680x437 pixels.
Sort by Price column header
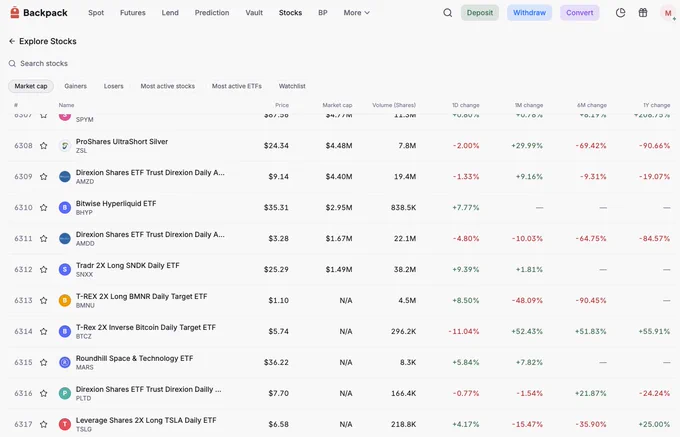[x=282, y=105]
